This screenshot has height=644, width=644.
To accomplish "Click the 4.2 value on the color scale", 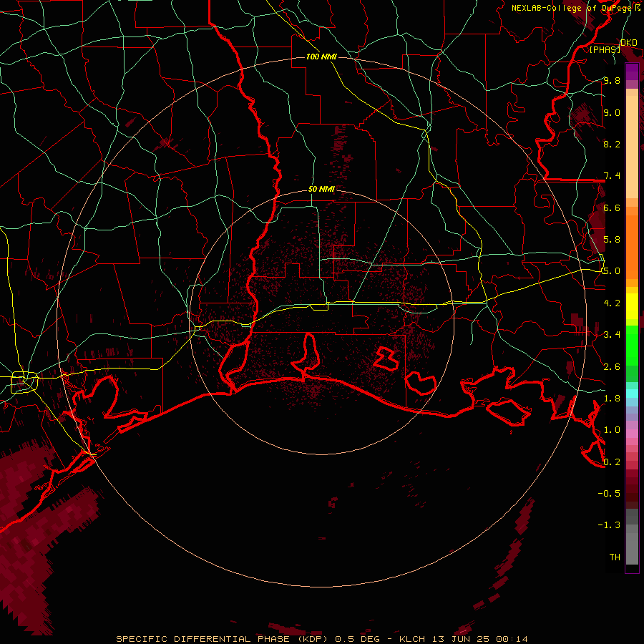I will 612,303.
